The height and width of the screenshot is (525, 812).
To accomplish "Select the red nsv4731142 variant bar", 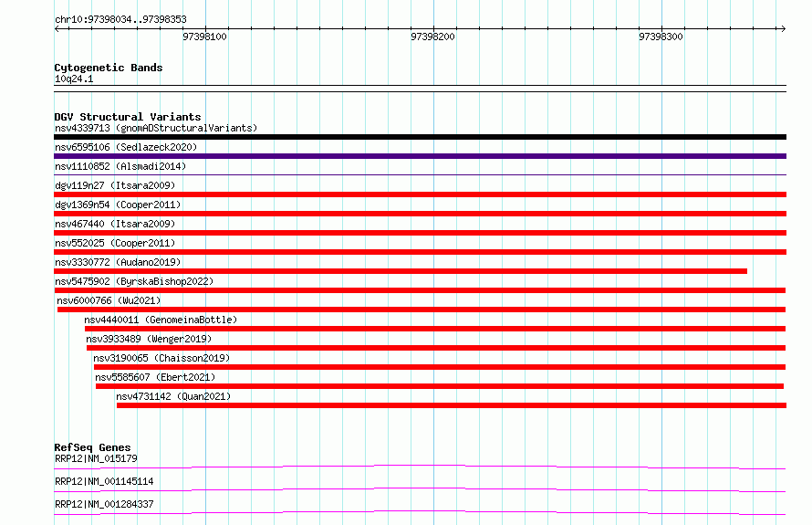I will tap(452, 405).
